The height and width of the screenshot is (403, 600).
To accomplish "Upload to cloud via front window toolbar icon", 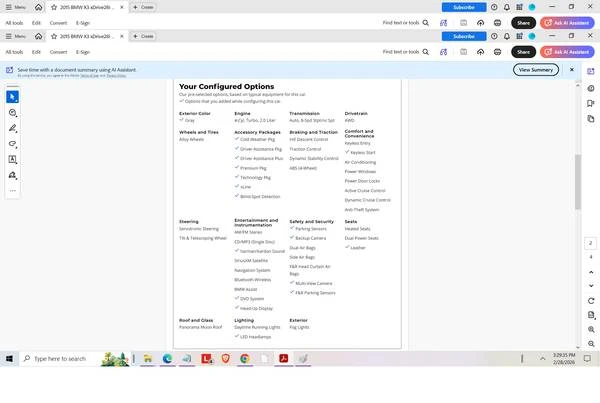I will (480, 52).
